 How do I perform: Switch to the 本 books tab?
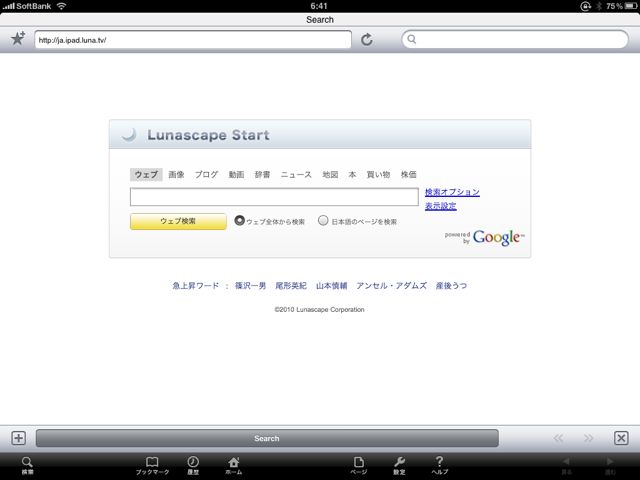point(352,175)
